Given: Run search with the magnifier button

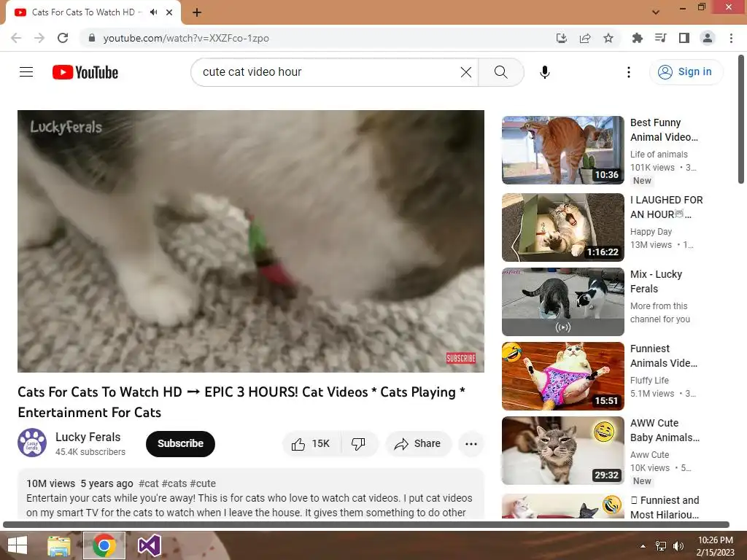Looking at the screenshot, I should coord(500,72).
